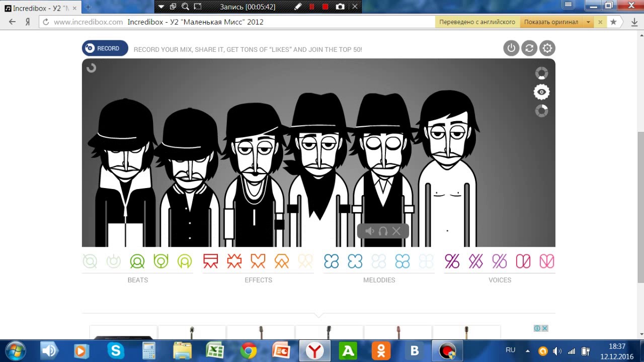Go back with the browser arrow
Screen dimensions: 644x362
click(12, 22)
